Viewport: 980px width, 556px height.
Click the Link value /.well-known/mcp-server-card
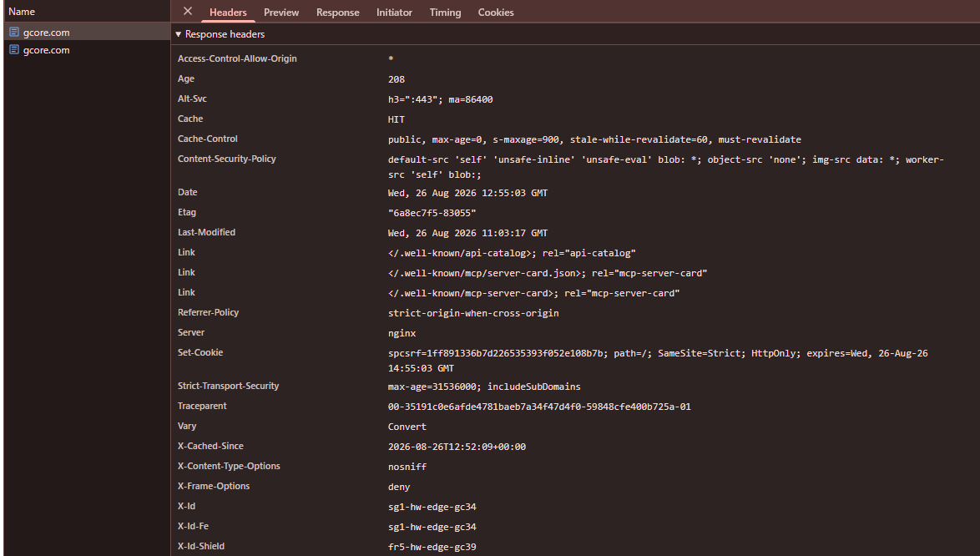(533, 293)
